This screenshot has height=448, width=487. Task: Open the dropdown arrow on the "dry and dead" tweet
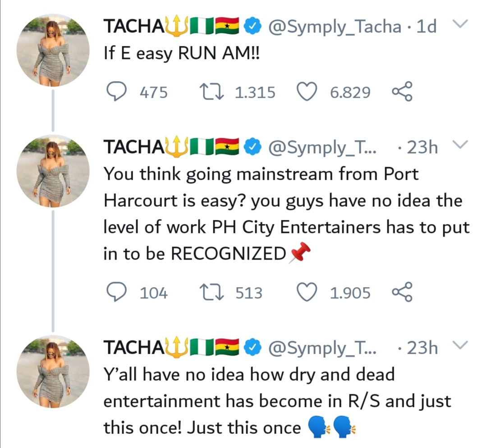tap(459, 346)
